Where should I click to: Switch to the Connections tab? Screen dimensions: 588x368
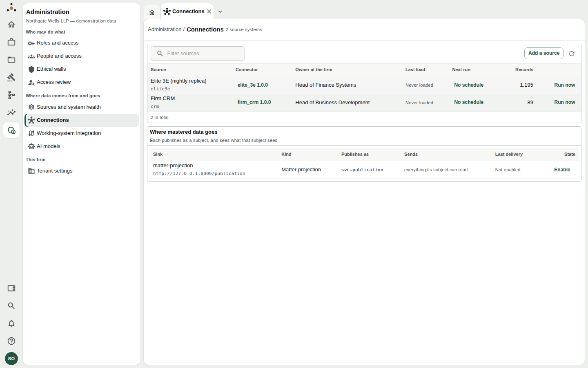click(187, 11)
